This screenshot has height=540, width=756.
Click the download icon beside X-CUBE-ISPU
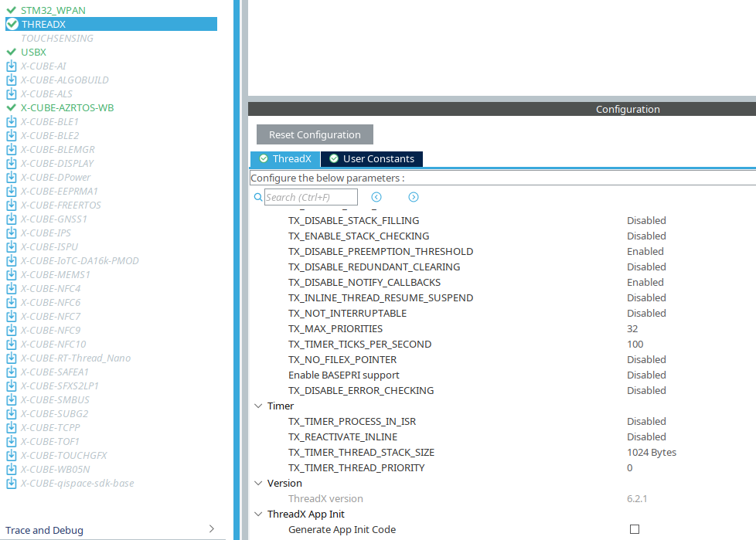12,247
